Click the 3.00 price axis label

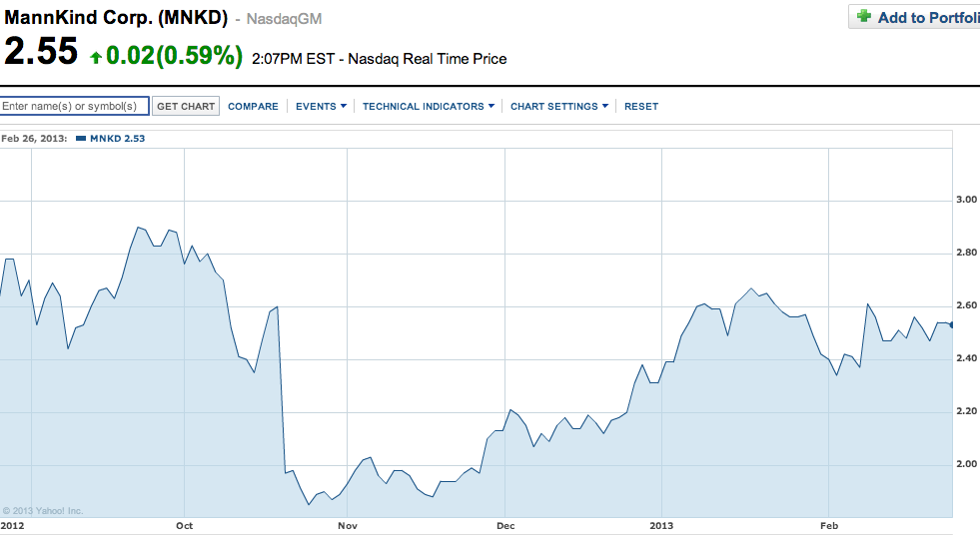(966, 200)
